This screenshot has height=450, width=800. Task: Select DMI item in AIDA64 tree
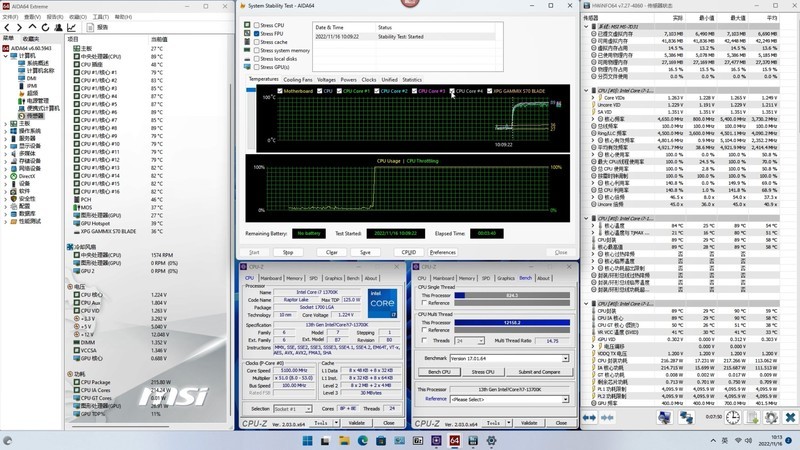click(31, 78)
